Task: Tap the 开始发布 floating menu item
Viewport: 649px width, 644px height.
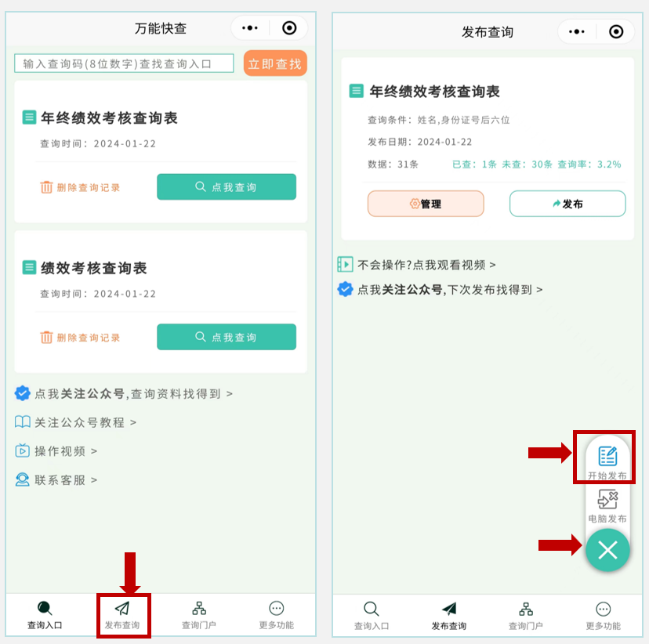Action: coord(607,462)
